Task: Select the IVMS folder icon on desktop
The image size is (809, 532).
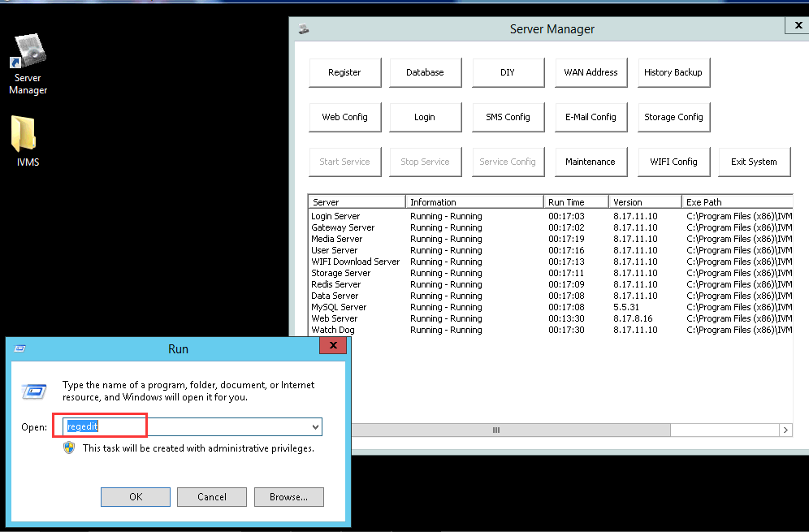Action: (x=24, y=133)
